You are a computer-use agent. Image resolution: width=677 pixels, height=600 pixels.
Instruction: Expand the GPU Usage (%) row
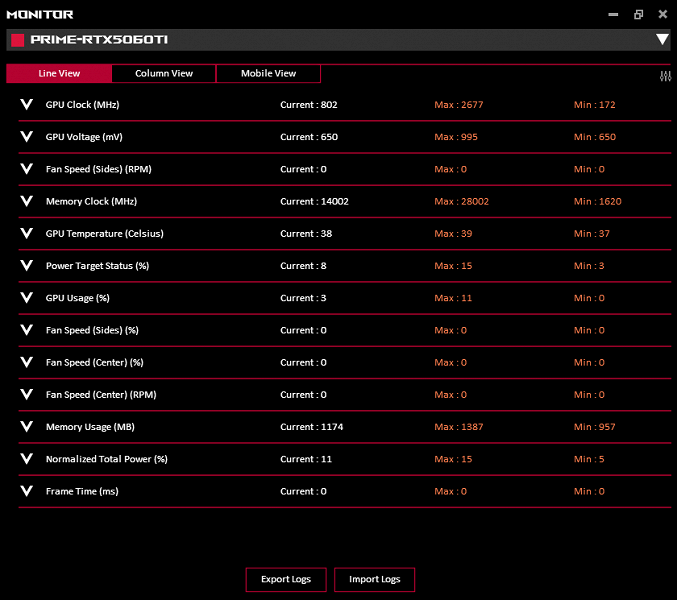(x=27, y=298)
